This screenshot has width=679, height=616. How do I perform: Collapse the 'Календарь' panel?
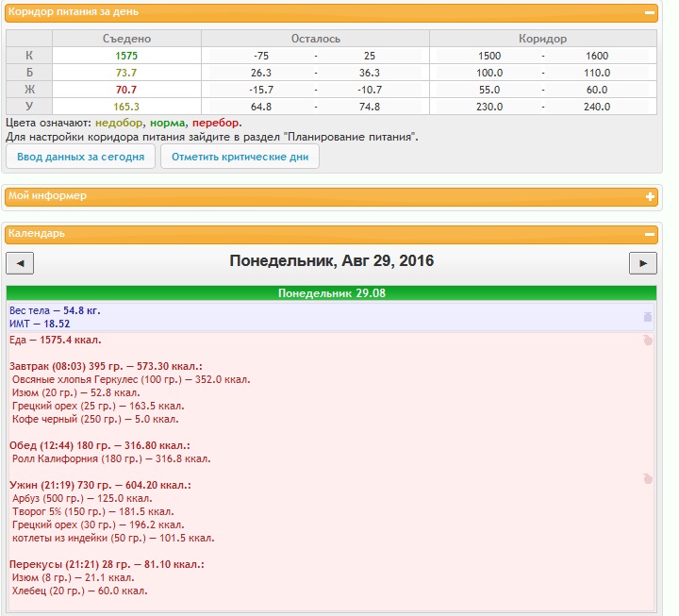pyautogui.click(x=649, y=234)
